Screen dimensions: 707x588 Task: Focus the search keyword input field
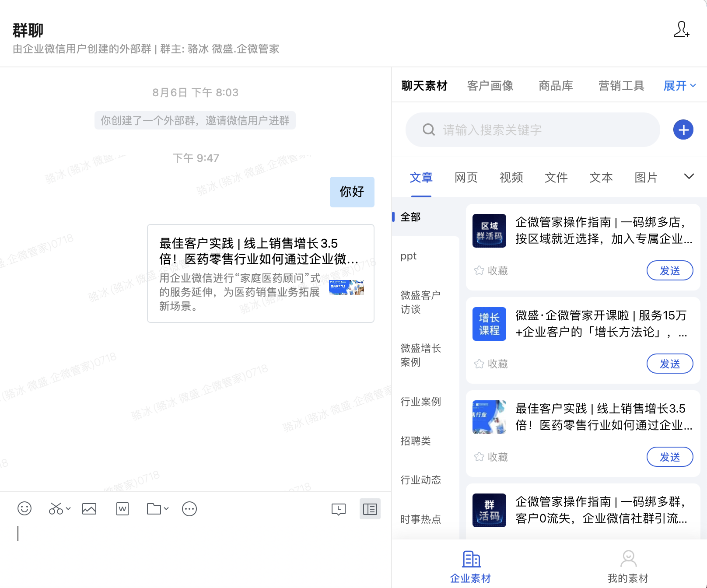(x=533, y=129)
